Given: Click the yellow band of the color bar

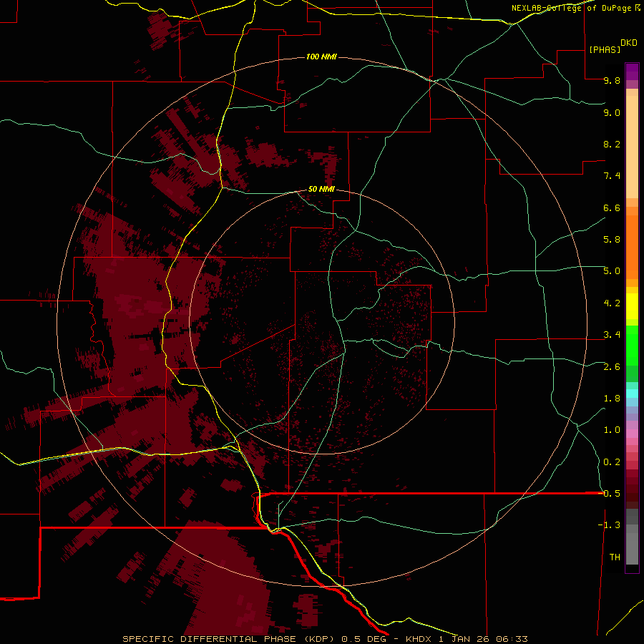Looking at the screenshot, I should pyautogui.click(x=632, y=306).
